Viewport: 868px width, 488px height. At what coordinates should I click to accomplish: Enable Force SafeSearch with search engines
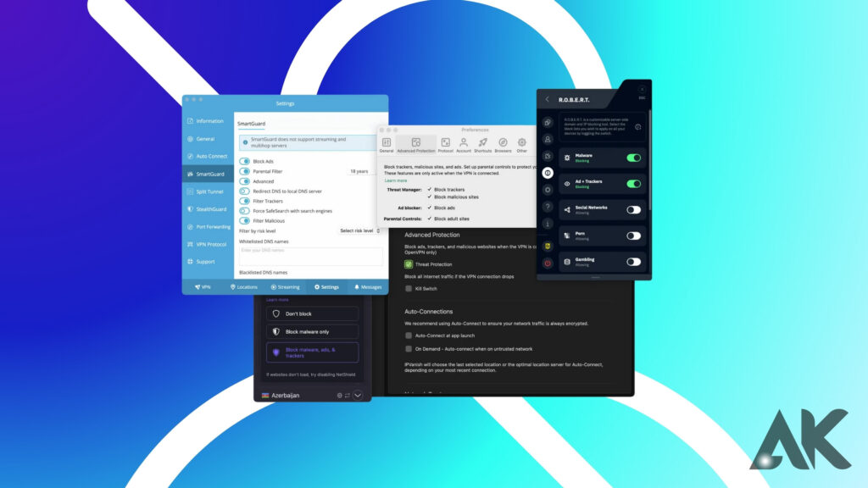[245, 211]
